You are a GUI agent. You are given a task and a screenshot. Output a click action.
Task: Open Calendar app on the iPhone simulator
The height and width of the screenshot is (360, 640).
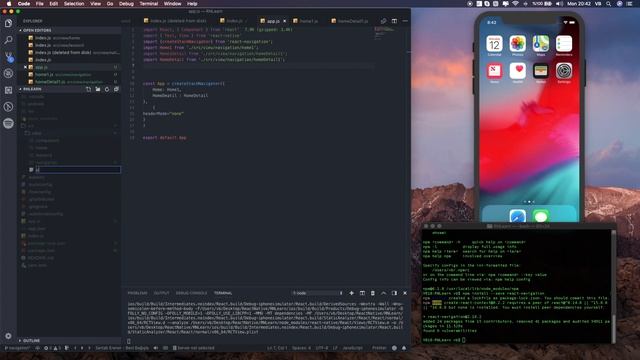coord(494,44)
